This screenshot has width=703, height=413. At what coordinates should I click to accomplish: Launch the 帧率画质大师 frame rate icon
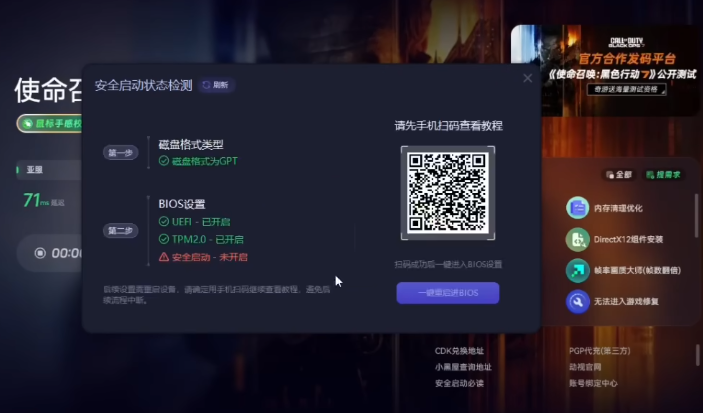pos(577,270)
